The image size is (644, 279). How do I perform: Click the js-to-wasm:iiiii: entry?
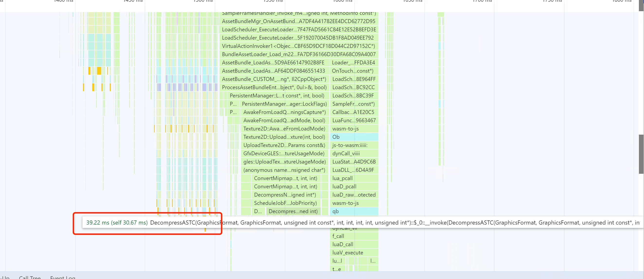[x=354, y=145]
